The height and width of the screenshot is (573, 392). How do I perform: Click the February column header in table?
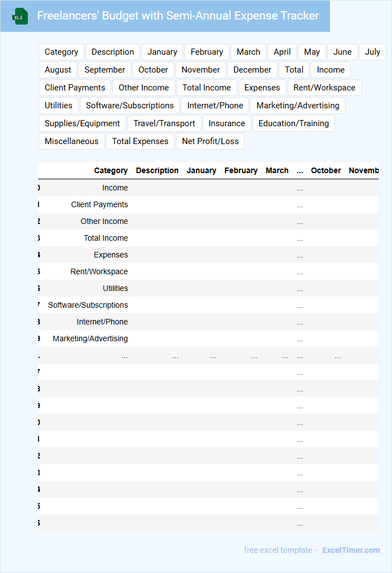241,171
